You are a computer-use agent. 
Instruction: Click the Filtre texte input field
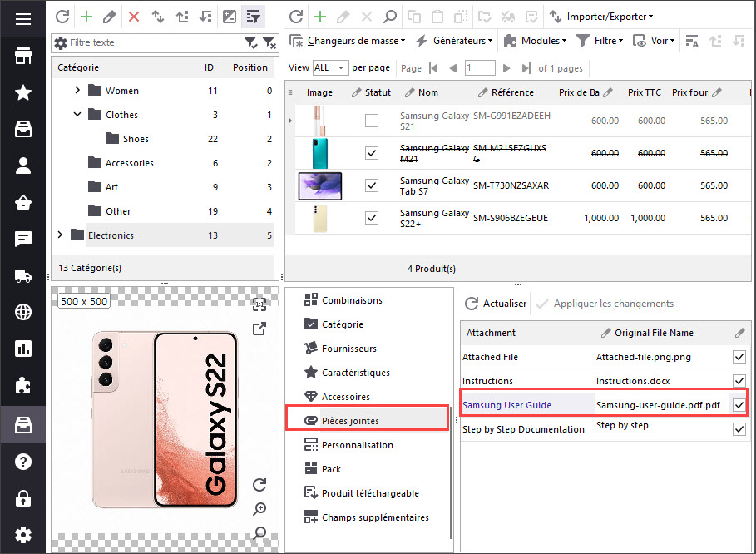(155, 42)
